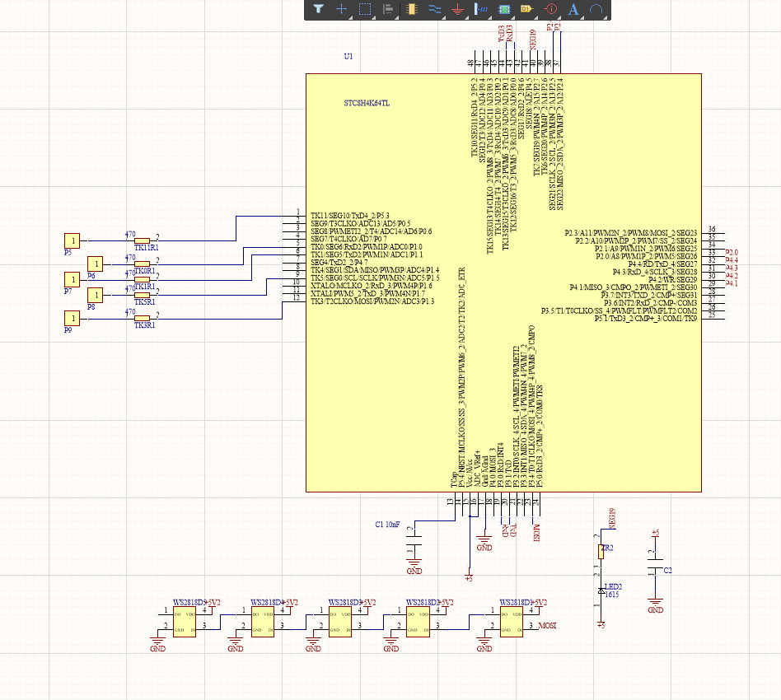Select the signal harness tool
Image resolution: width=781 pixels, height=700 pixels.
[481, 9]
